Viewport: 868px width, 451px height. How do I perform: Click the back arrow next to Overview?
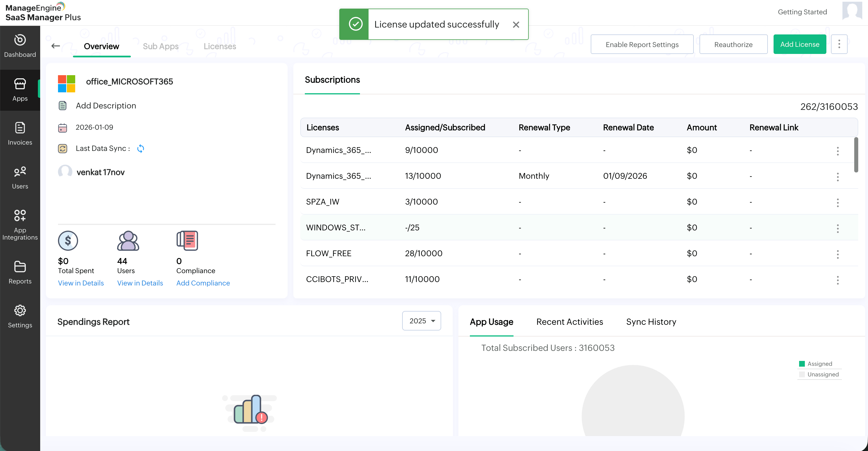click(x=56, y=46)
